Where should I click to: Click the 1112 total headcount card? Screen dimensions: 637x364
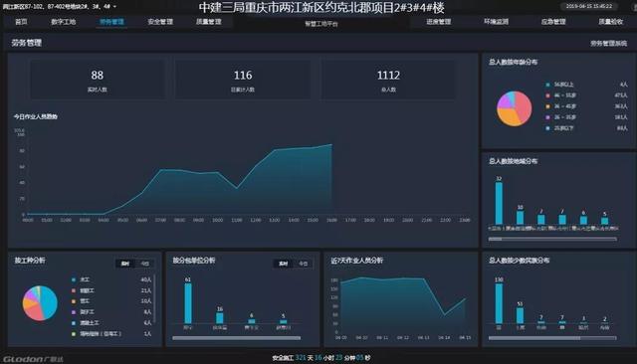coord(388,80)
